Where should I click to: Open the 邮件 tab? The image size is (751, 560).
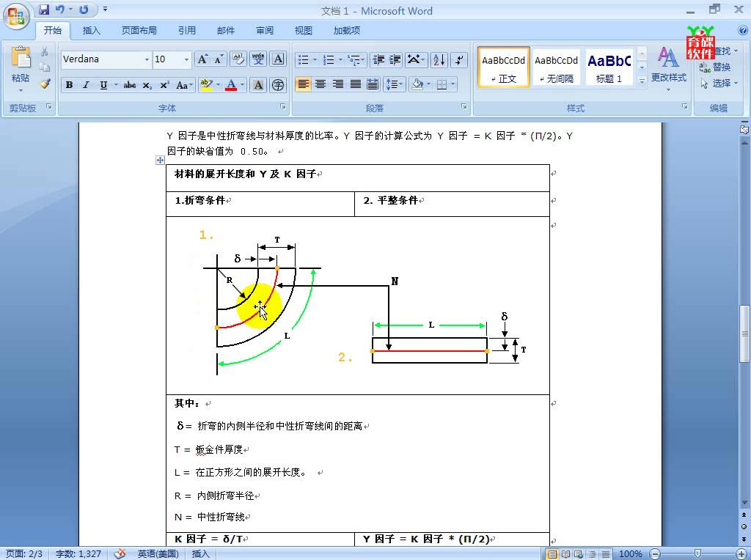pyautogui.click(x=226, y=31)
